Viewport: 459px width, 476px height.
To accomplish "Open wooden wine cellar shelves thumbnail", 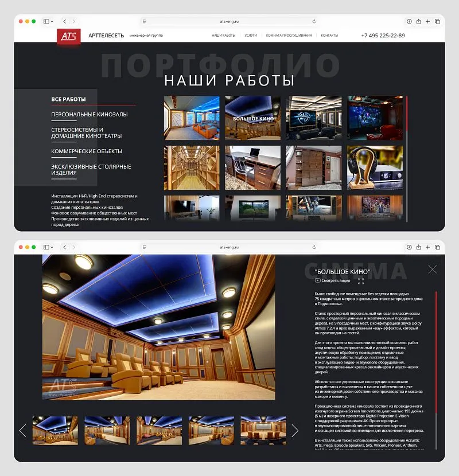I will coord(192,167).
